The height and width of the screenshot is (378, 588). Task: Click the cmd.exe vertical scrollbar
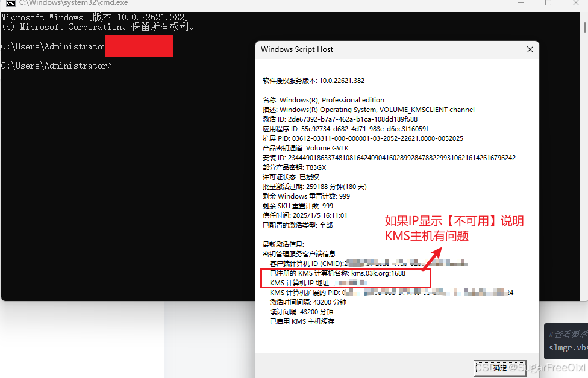click(x=584, y=27)
